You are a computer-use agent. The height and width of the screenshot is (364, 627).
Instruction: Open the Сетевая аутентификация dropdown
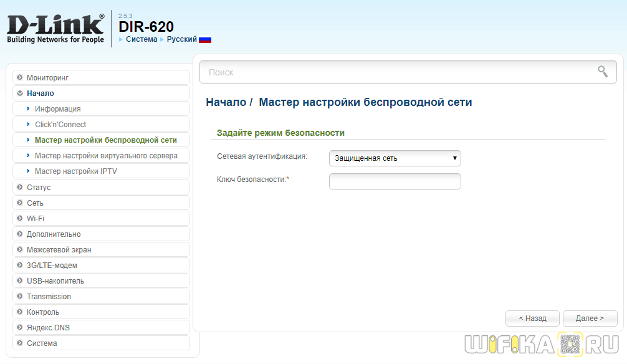395,158
